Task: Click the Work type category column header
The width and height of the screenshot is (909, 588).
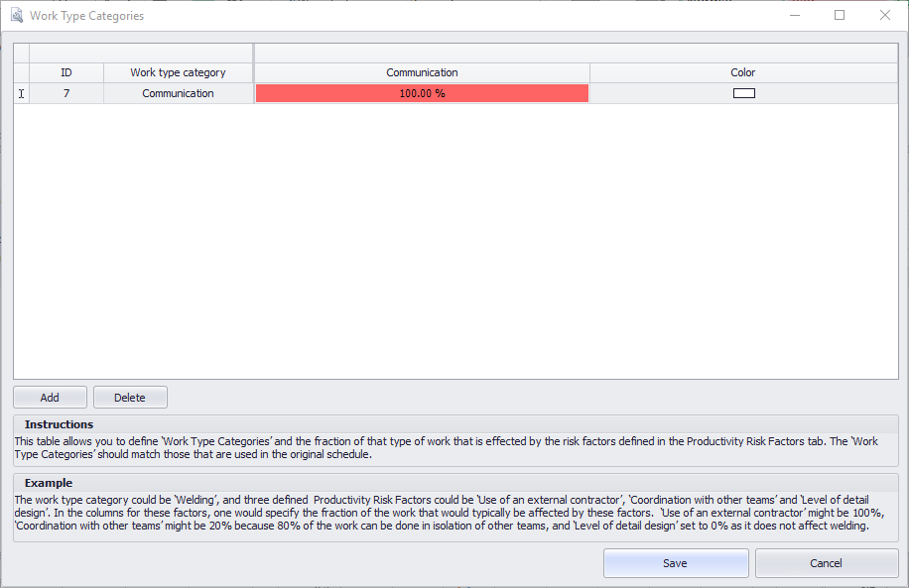Action: pos(178,72)
